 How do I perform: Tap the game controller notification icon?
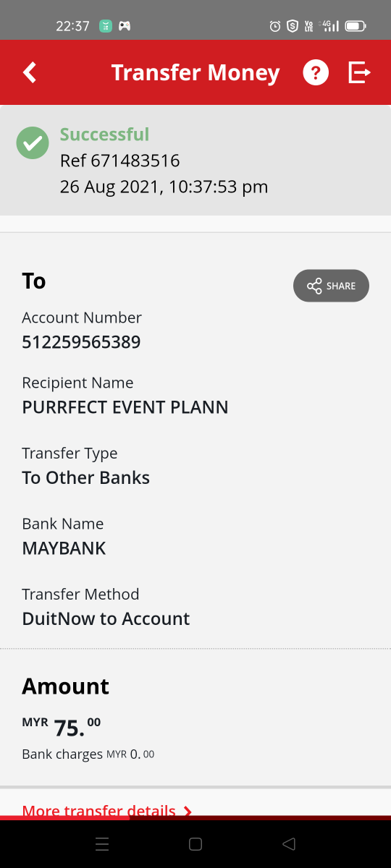(125, 26)
